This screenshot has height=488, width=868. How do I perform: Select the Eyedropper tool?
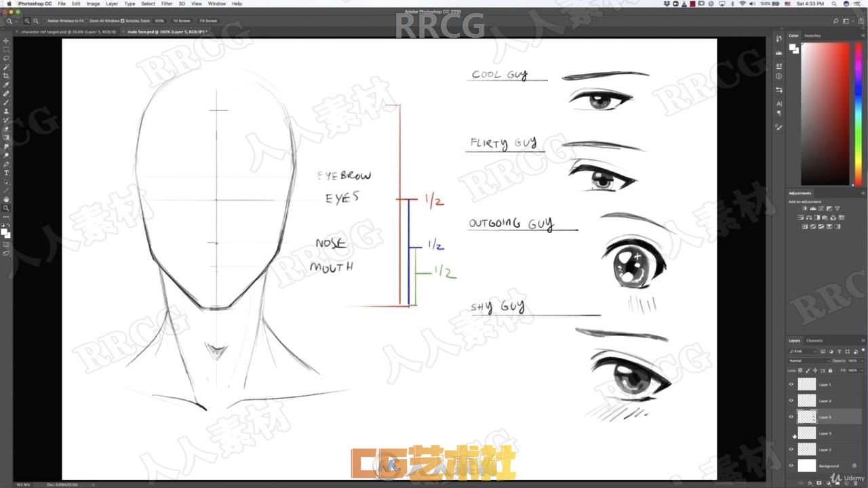7,85
